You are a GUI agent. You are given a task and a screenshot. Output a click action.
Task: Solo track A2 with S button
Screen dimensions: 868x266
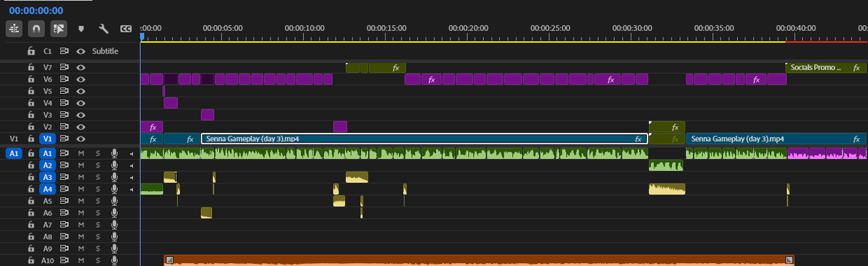click(98, 165)
